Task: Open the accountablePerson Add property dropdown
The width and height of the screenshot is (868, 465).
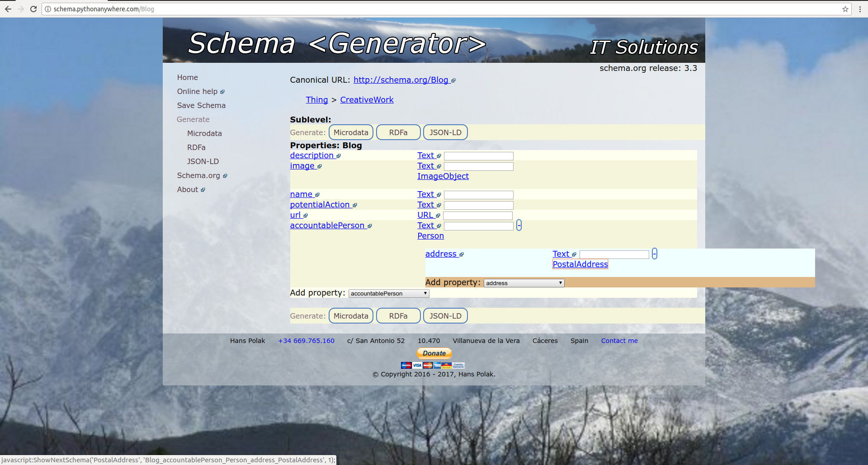Action: pyautogui.click(x=389, y=294)
